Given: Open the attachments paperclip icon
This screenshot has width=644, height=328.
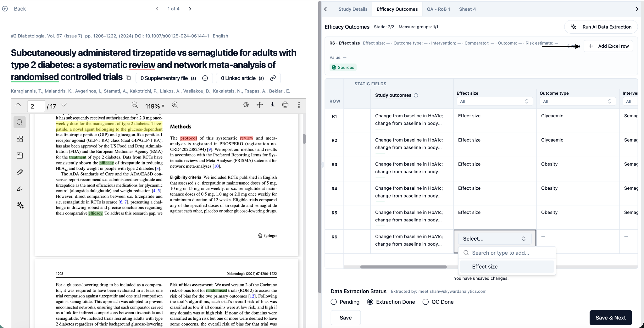Looking at the screenshot, I should [x=19, y=172].
